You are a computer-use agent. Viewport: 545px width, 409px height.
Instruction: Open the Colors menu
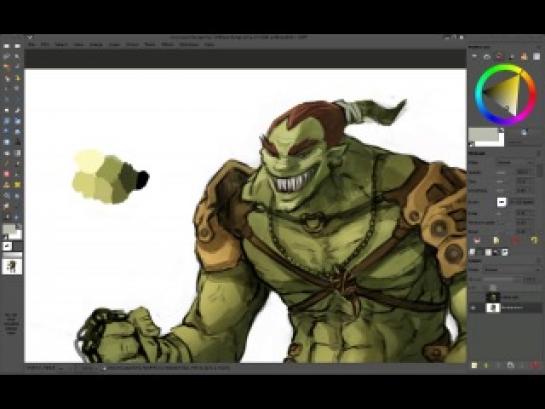(x=132, y=44)
